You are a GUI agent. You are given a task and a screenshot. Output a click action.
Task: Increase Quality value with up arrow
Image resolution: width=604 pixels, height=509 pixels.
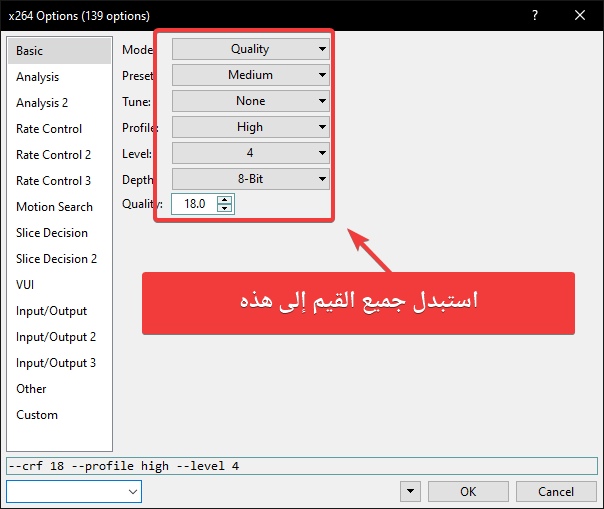tap(225, 200)
